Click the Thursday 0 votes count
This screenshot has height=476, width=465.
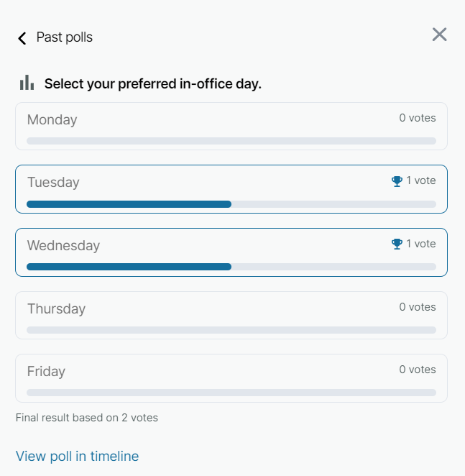coord(418,307)
